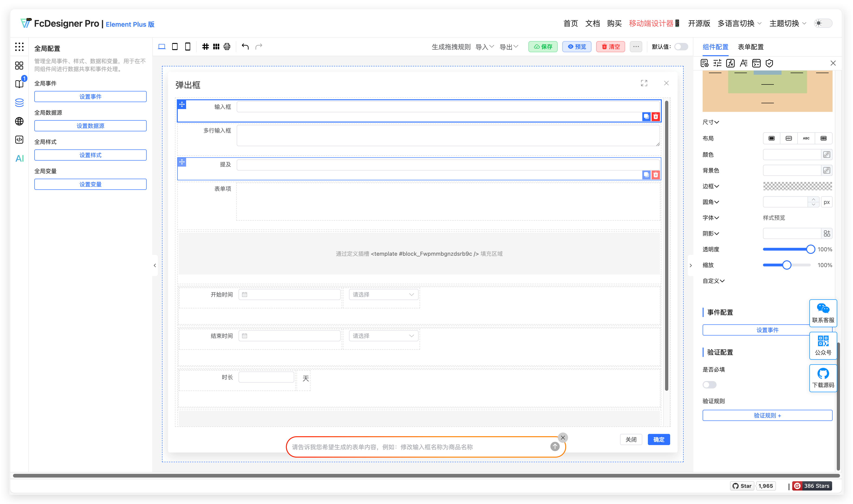Viewport: 853px width, 504px height.
Task: Open the 文档 menu item
Action: [x=592, y=23]
